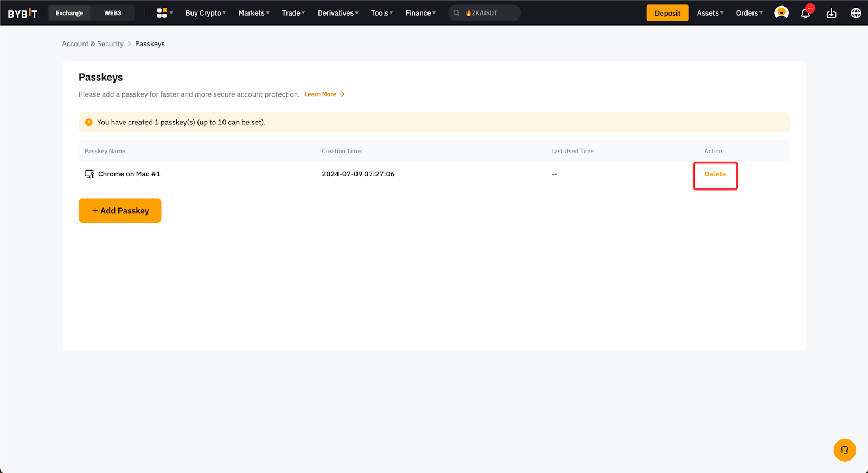The width and height of the screenshot is (868, 473).
Task: Go back to Account & Security breadcrumb
Action: point(93,44)
